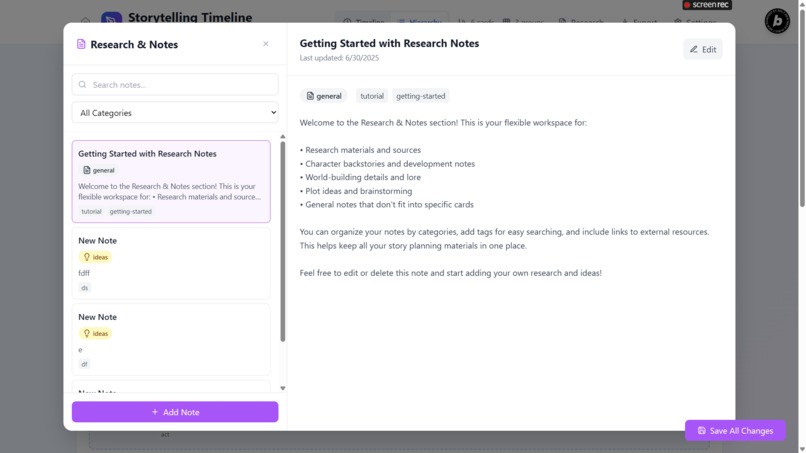Open the user profile avatar
806x453 pixels.
coord(777,21)
